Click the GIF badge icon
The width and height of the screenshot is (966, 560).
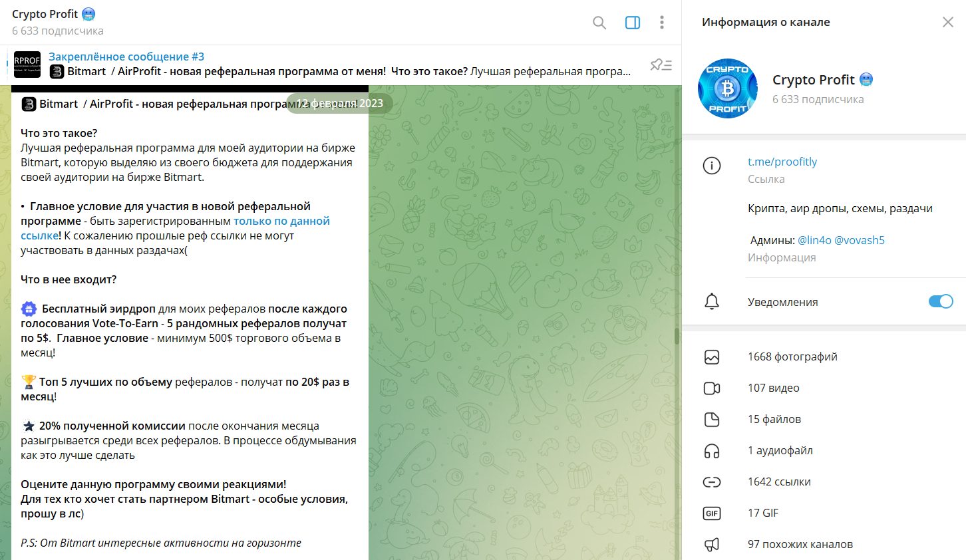712,513
